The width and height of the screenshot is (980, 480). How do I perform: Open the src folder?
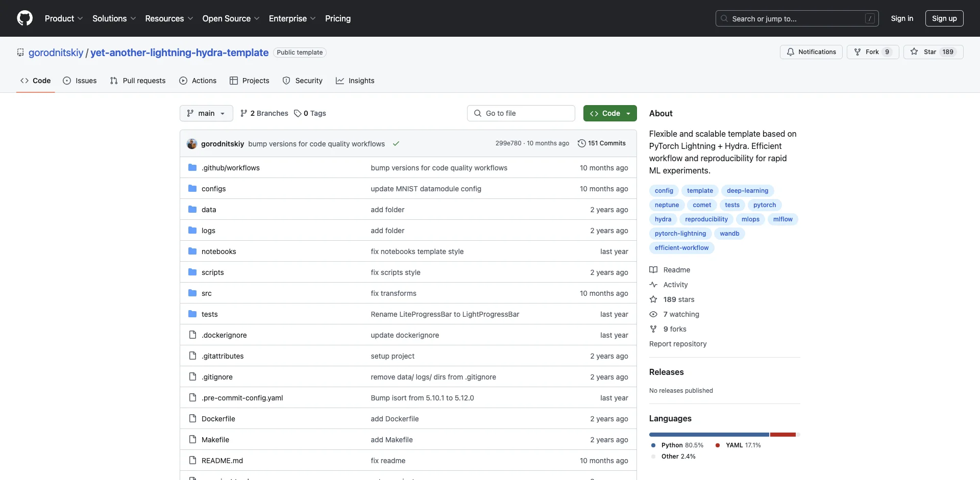coord(207,293)
